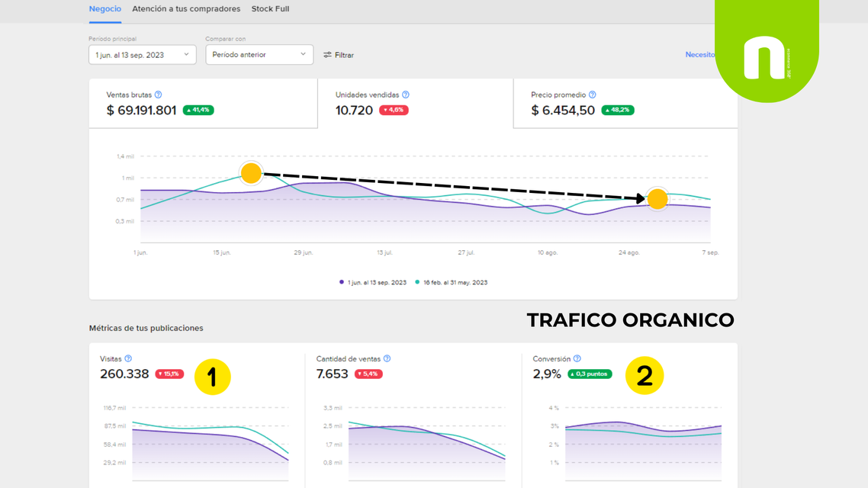This screenshot has width=868, height=488.
Task: Select the Unidades vendidas metric card
Action: click(416, 104)
